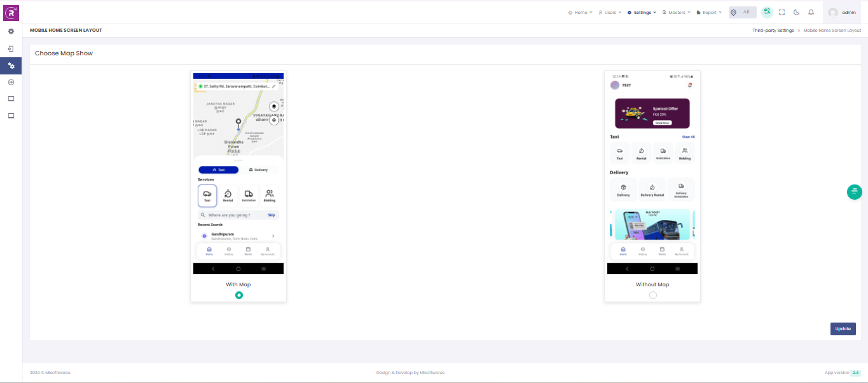
Task: Click the green floating menu button
Action: pyautogui.click(x=855, y=191)
